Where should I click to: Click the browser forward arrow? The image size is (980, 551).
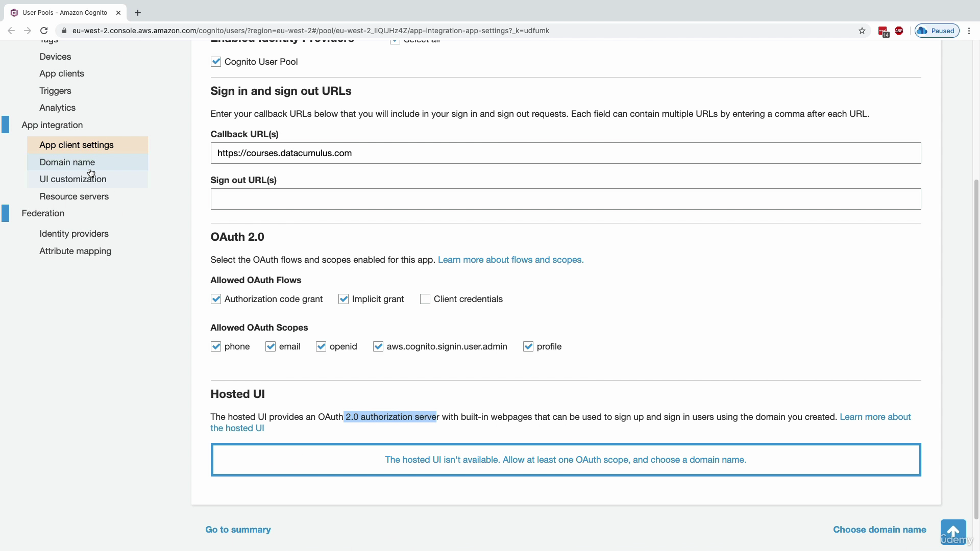[x=28, y=31]
